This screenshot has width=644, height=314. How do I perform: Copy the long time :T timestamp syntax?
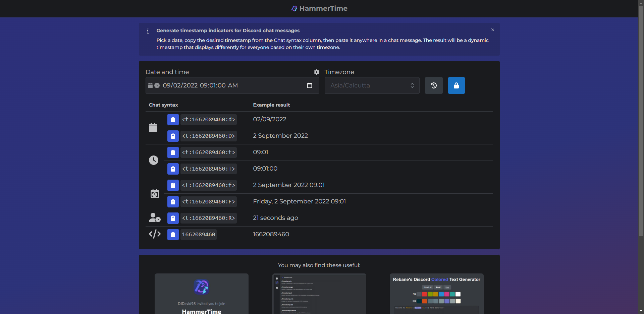[x=173, y=169]
